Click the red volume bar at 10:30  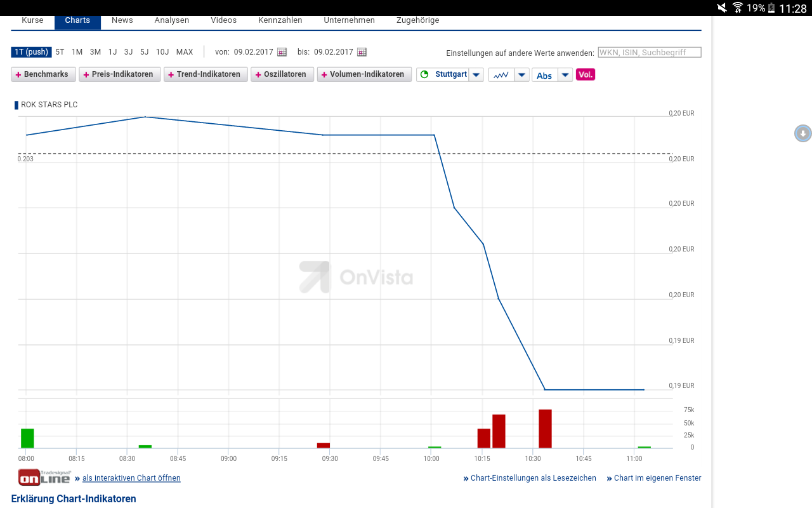pyautogui.click(x=545, y=429)
